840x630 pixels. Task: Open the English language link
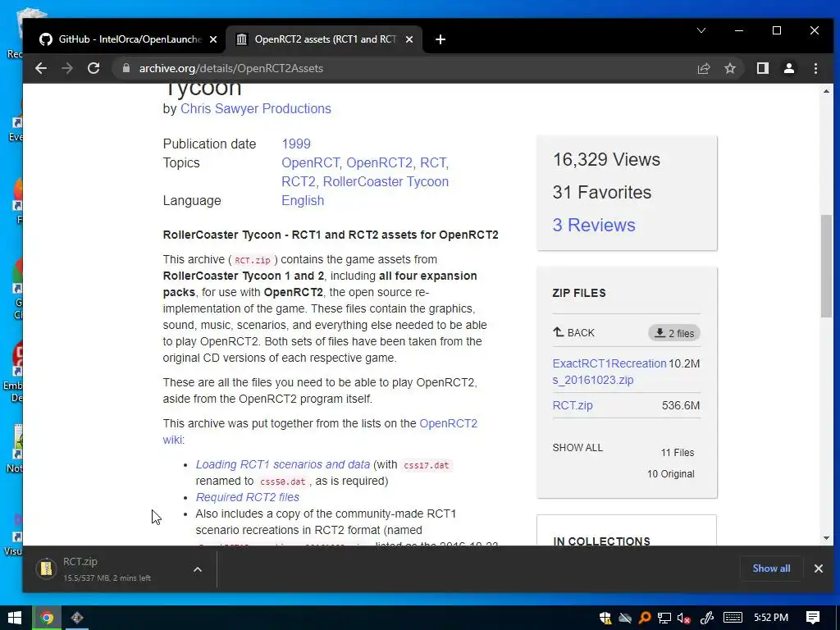click(x=303, y=200)
